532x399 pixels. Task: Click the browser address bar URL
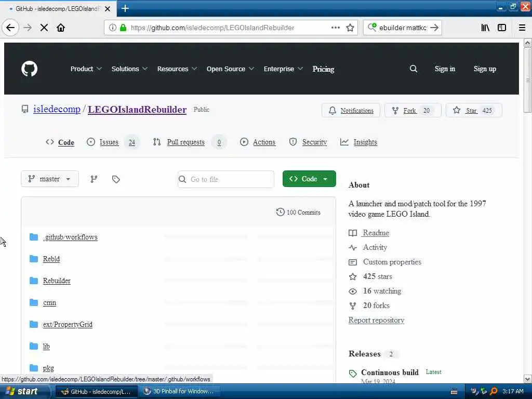(212, 28)
